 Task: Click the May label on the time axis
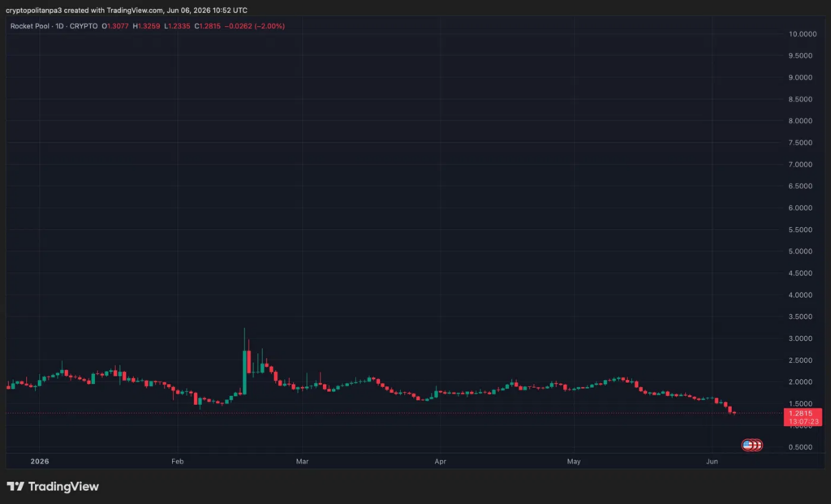pyautogui.click(x=574, y=461)
